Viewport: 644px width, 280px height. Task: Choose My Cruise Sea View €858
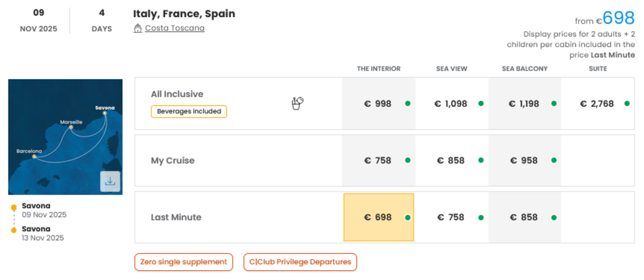click(451, 160)
